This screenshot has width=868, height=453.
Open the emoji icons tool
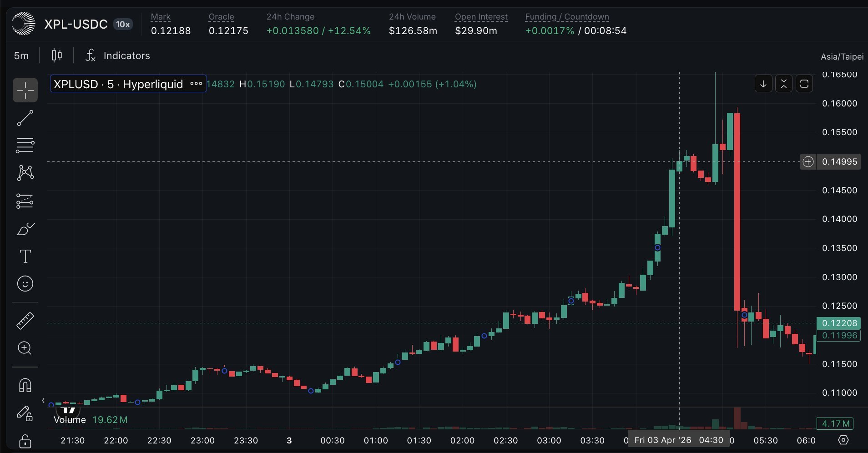25,284
